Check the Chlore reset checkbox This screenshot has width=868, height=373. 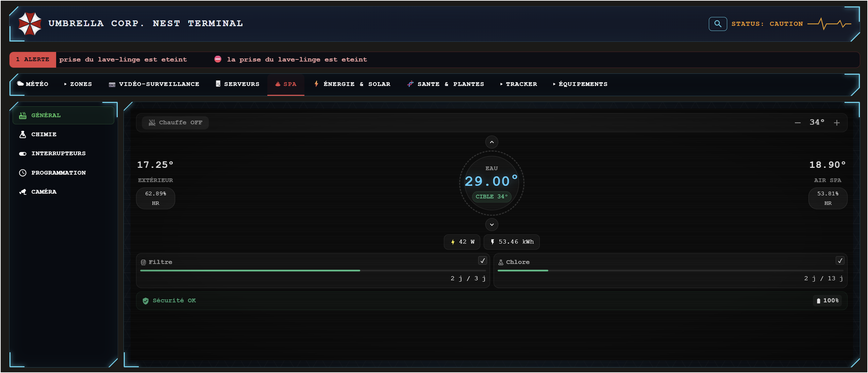click(x=840, y=261)
